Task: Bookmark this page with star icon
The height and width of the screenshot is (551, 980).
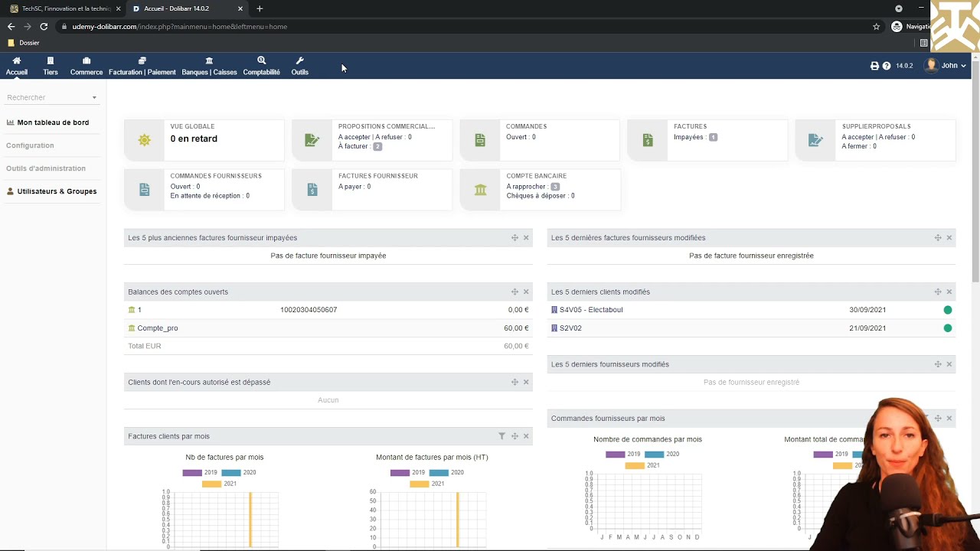Action: pos(877,26)
